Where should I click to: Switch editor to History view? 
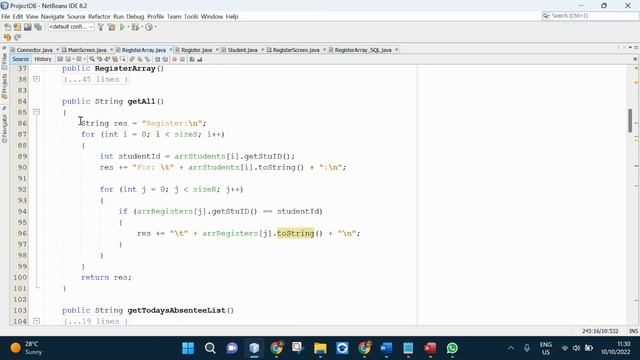coord(43,59)
